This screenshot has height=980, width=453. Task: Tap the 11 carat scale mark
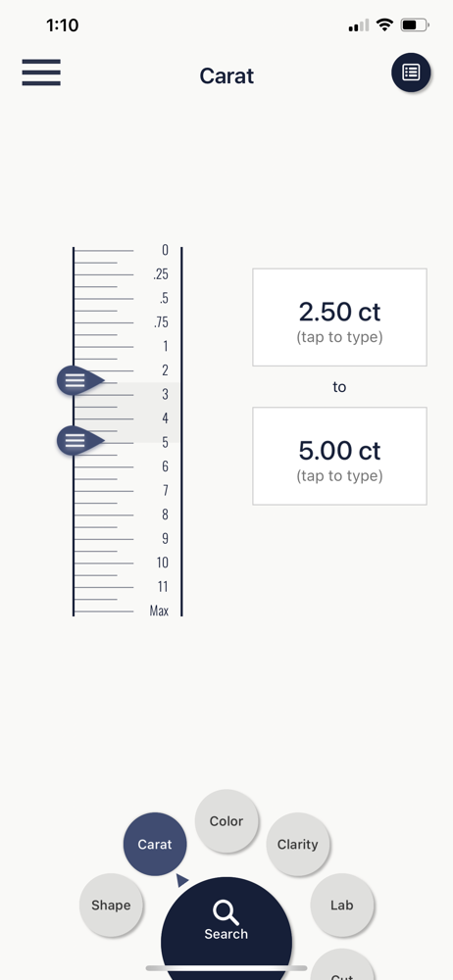click(163, 586)
